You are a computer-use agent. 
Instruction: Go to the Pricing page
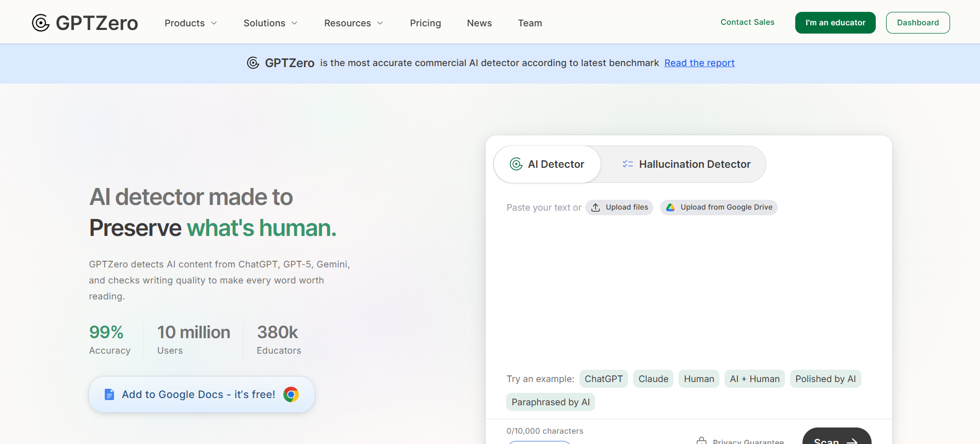click(425, 23)
